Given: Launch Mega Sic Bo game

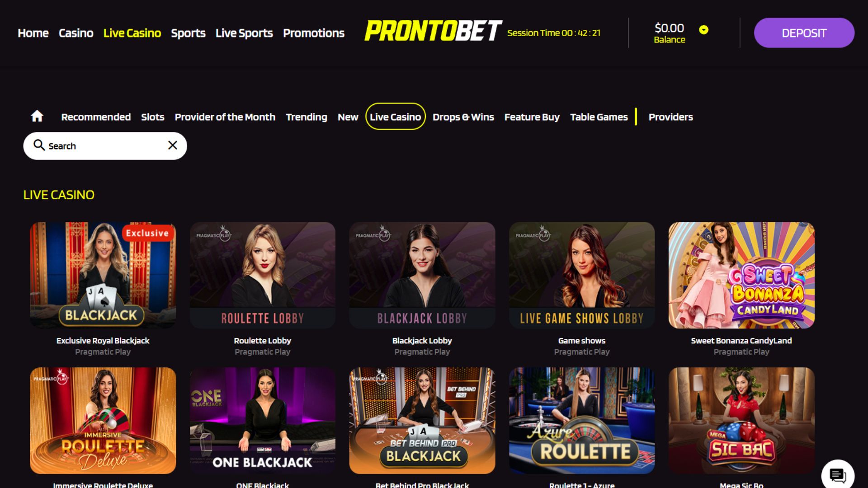Looking at the screenshot, I should coord(741,420).
